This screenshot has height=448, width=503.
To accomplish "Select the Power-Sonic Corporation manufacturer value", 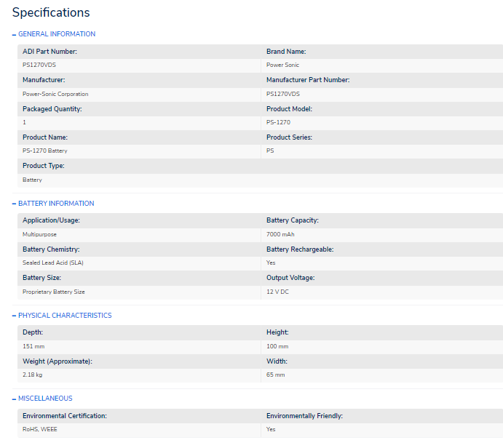I will point(55,94).
